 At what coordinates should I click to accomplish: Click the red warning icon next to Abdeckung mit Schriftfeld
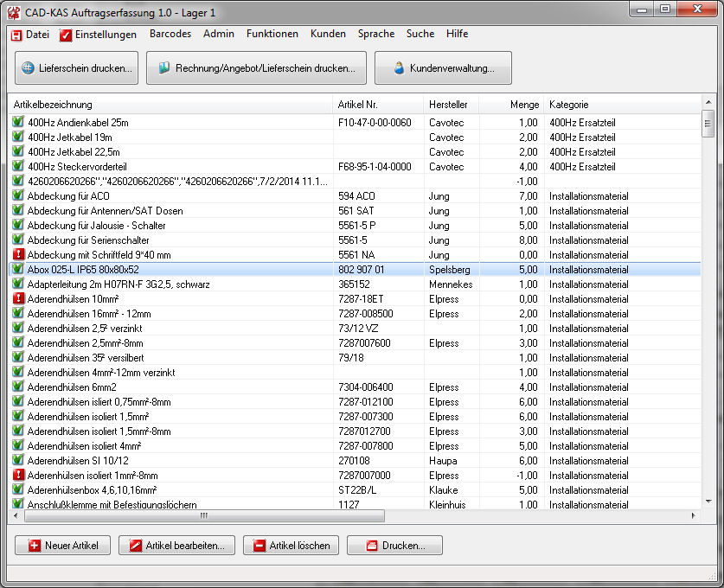[x=19, y=254]
